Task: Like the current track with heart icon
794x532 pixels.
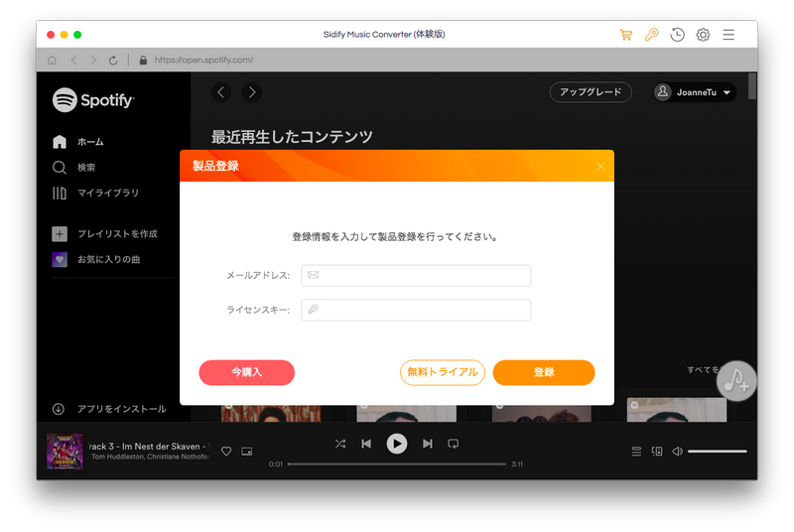Action: point(226,451)
